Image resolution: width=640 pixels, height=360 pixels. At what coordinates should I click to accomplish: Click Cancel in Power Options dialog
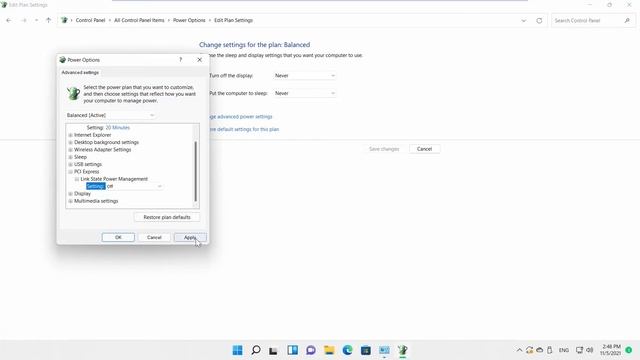pos(154,237)
